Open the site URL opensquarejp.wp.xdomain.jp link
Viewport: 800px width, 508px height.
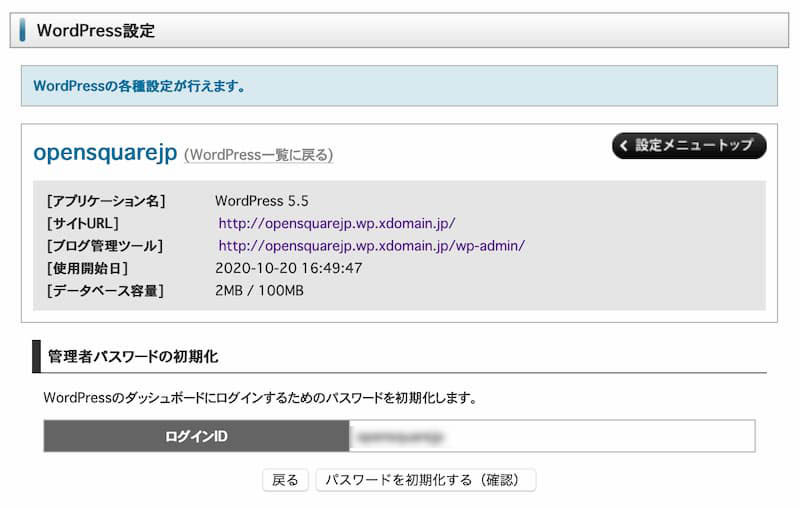[337, 223]
